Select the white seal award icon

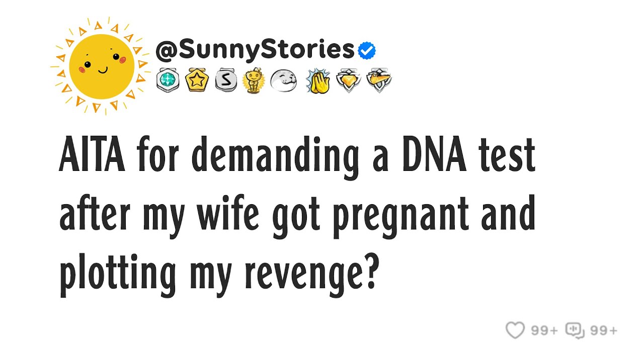283,80
